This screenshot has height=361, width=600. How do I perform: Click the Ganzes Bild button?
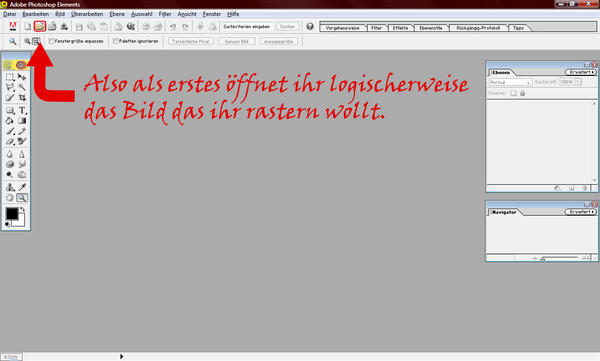pos(237,41)
